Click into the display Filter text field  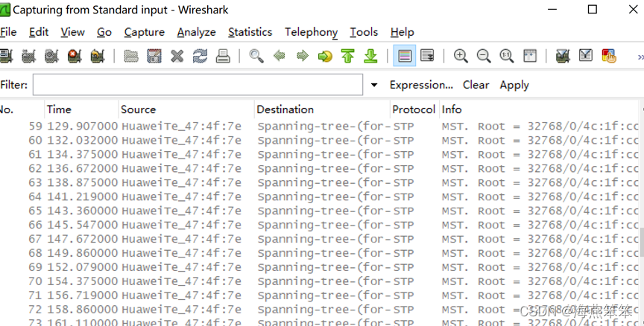[x=198, y=85]
